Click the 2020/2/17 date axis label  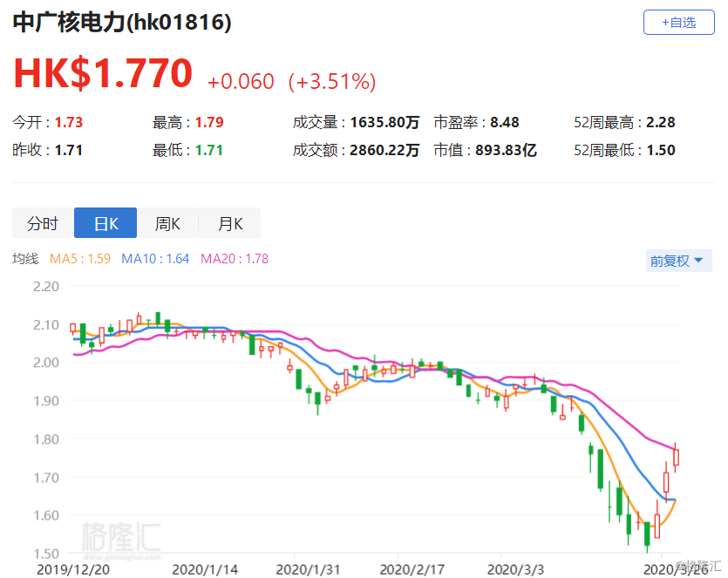[x=412, y=569]
